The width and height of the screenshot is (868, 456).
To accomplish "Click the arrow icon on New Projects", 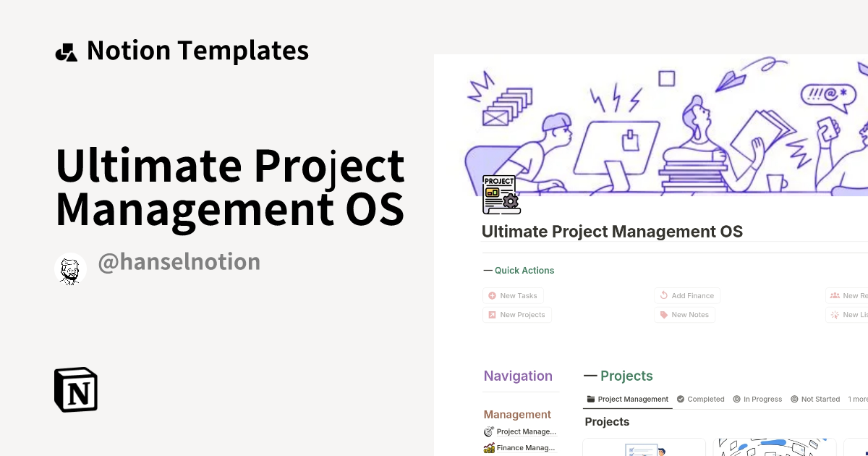I will point(493,315).
